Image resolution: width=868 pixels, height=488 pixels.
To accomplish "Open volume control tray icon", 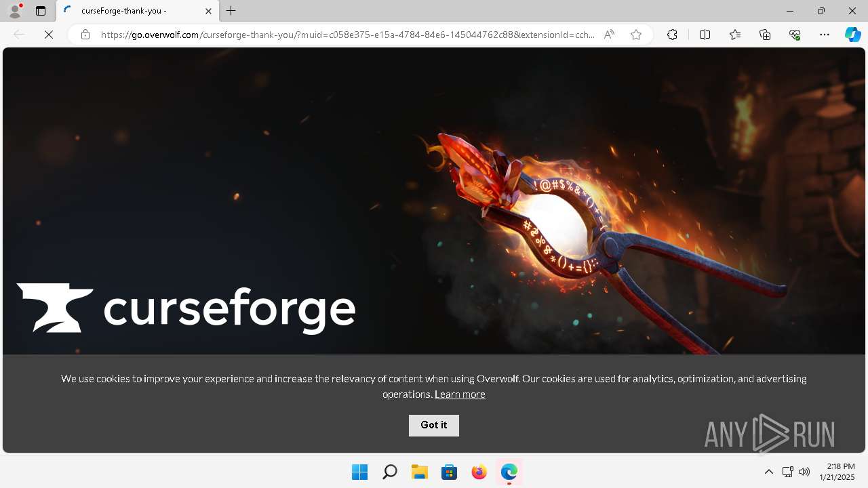I will 804,472.
